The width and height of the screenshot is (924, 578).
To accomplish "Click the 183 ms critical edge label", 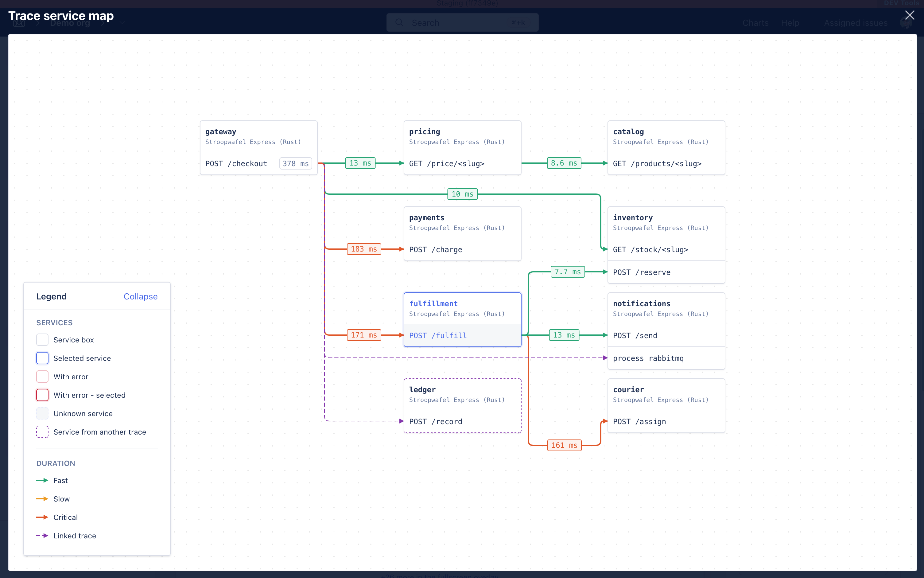I will [x=364, y=249].
